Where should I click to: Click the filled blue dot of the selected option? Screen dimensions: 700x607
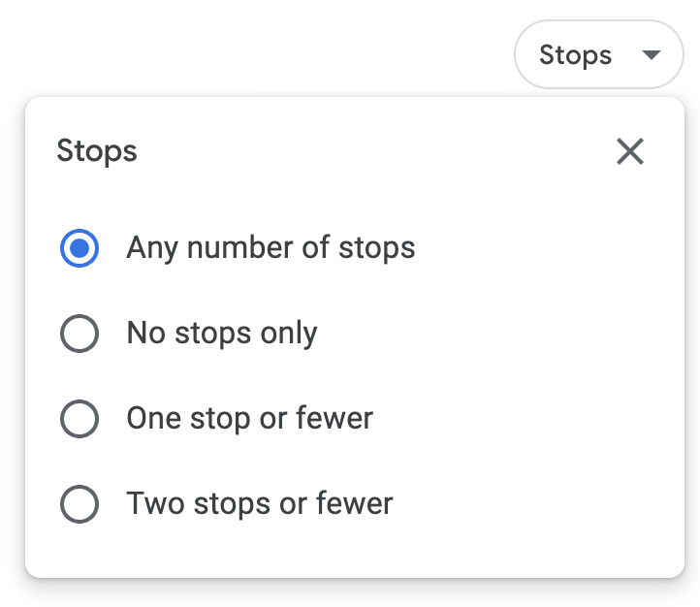pos(80,249)
